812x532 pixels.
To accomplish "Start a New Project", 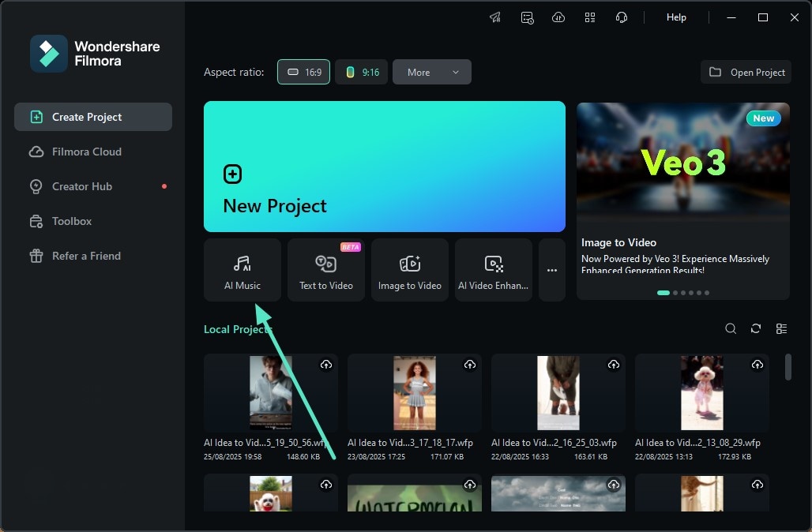I will pos(384,166).
